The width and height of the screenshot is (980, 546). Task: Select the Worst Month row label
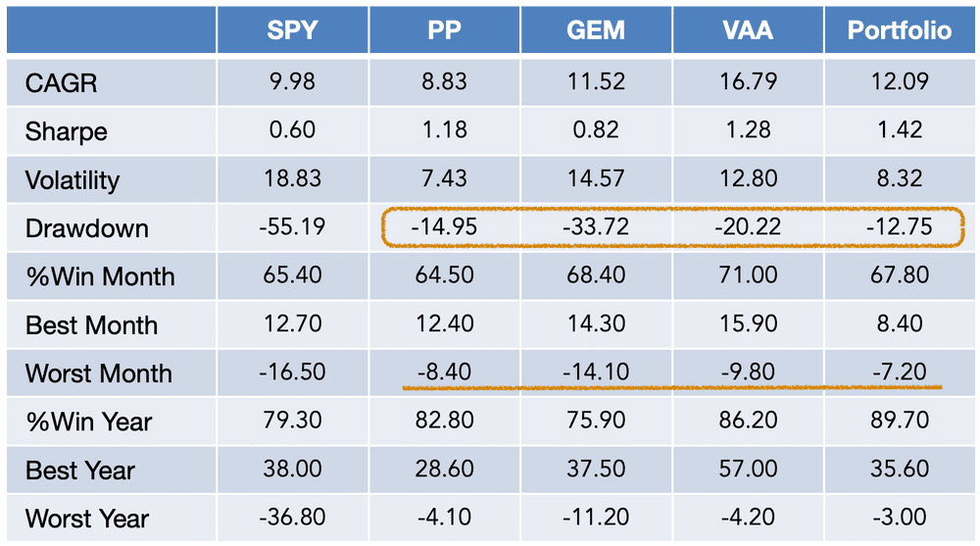99,374
